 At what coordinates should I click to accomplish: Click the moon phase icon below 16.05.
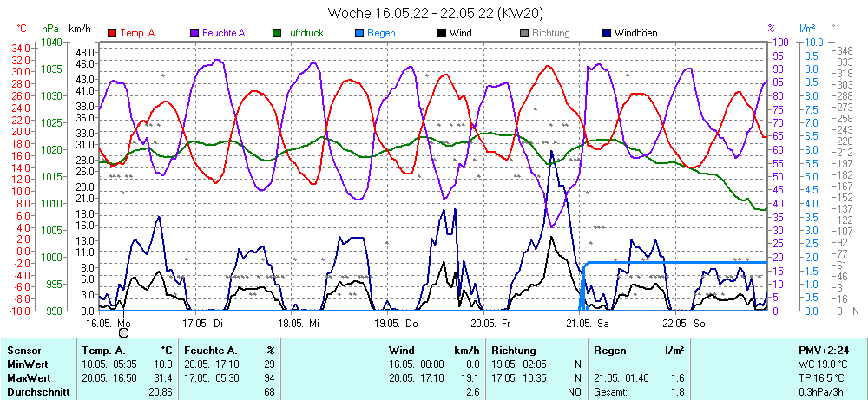click(x=123, y=332)
